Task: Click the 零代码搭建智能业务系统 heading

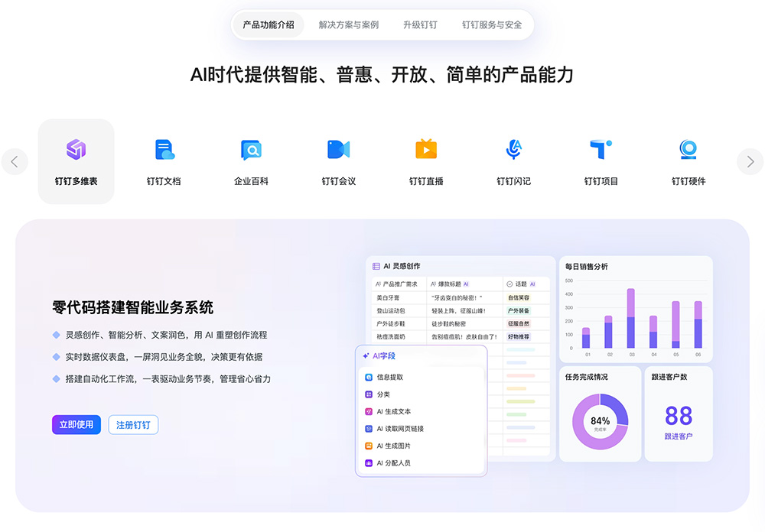Action: pos(132,308)
